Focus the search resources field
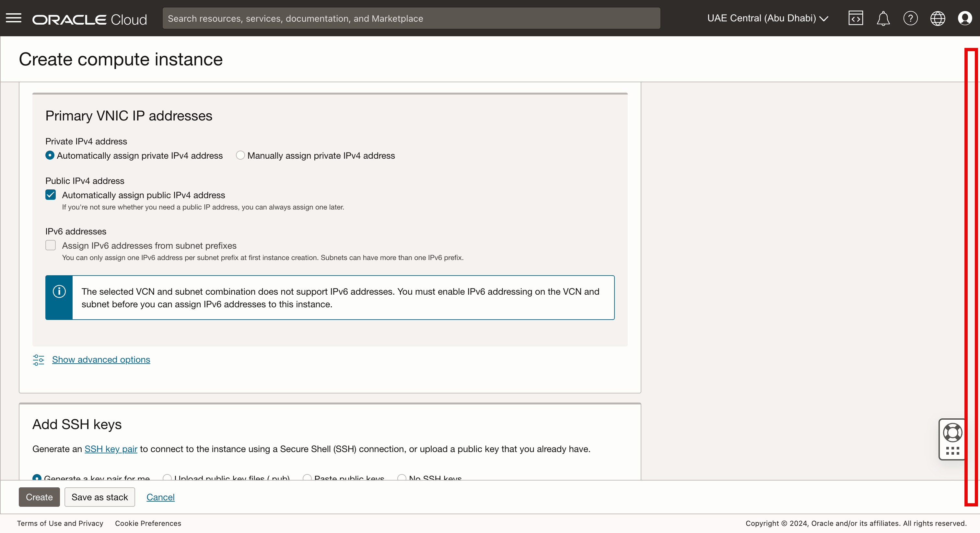The image size is (980, 533). [411, 18]
